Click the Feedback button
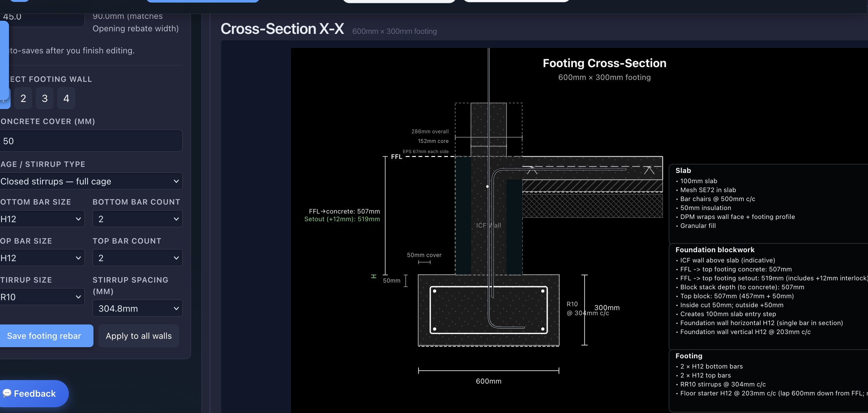Viewport: 868px width, 413px height. (x=34, y=393)
